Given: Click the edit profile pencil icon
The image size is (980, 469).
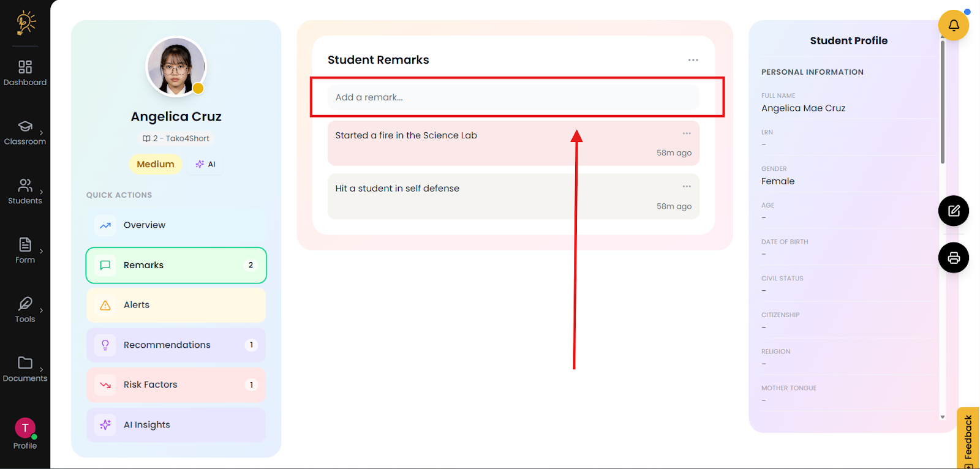Looking at the screenshot, I should tap(953, 211).
